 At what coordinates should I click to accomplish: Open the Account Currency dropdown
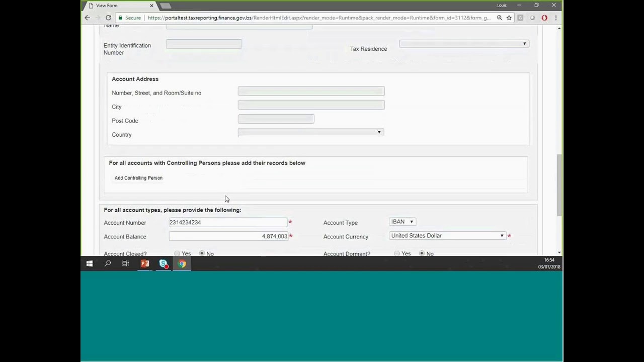pyautogui.click(x=447, y=236)
